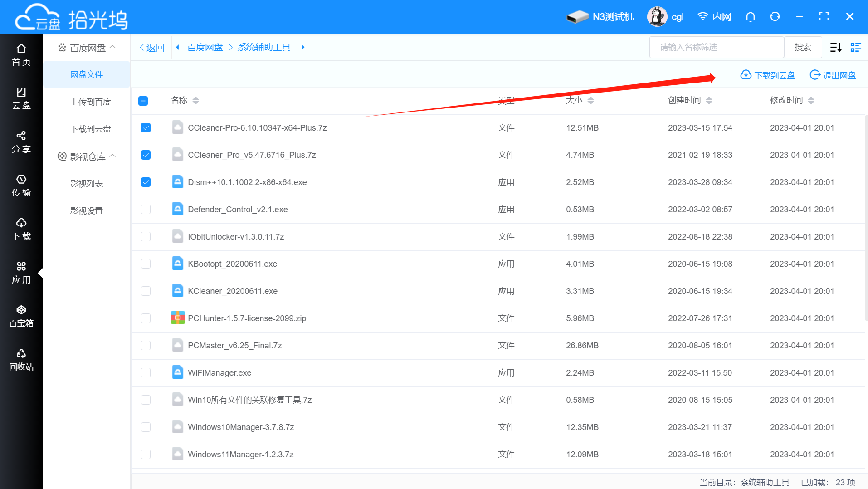The height and width of the screenshot is (489, 868).
Task: Click the notification bell icon
Action: click(x=751, y=17)
